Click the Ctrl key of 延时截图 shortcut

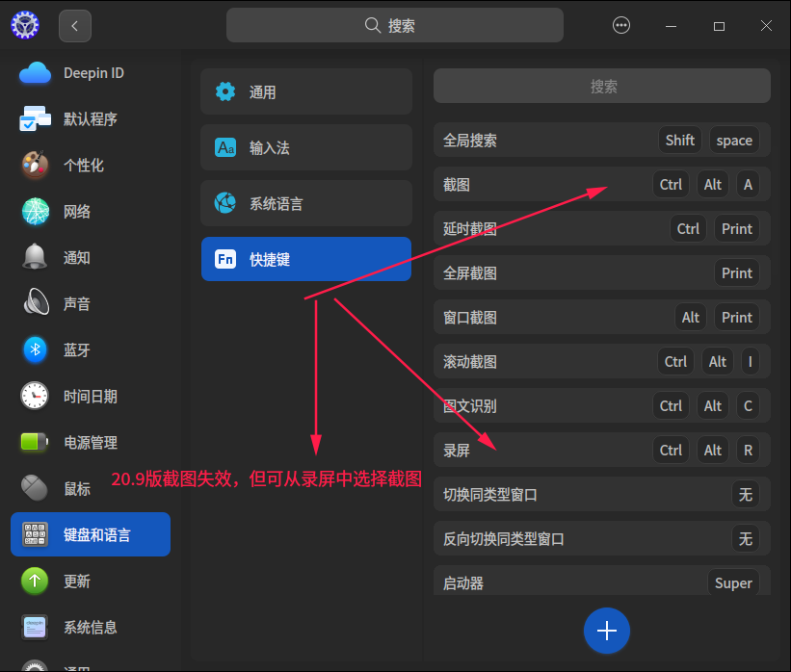point(688,229)
